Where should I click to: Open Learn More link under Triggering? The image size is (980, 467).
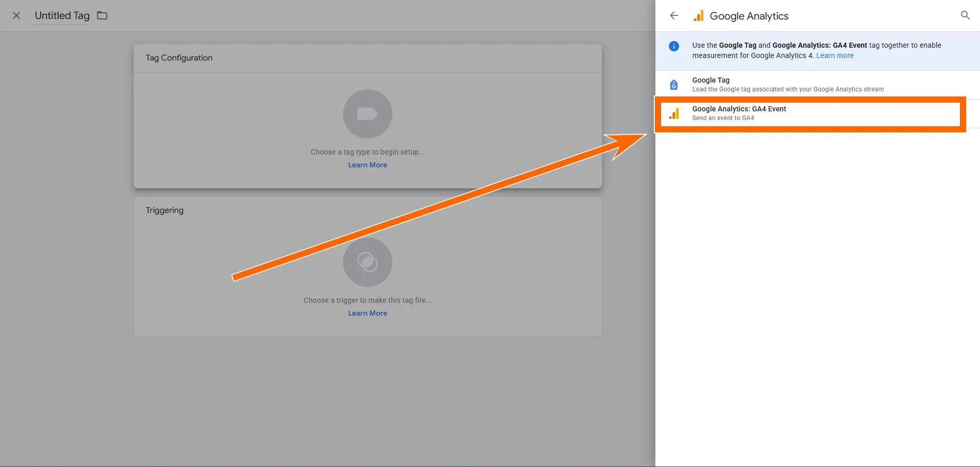367,313
